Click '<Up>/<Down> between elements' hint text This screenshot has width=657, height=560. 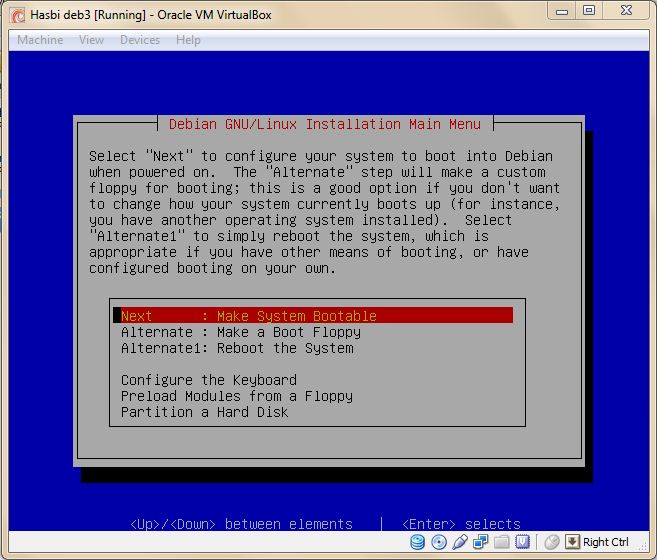(241, 524)
